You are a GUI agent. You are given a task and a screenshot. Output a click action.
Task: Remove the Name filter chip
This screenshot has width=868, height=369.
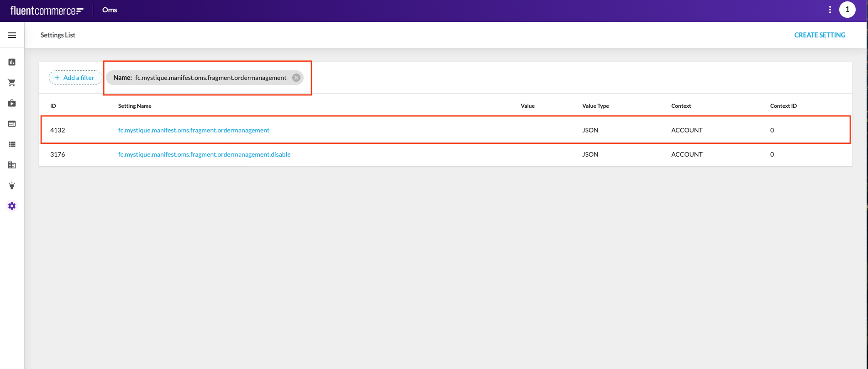296,78
